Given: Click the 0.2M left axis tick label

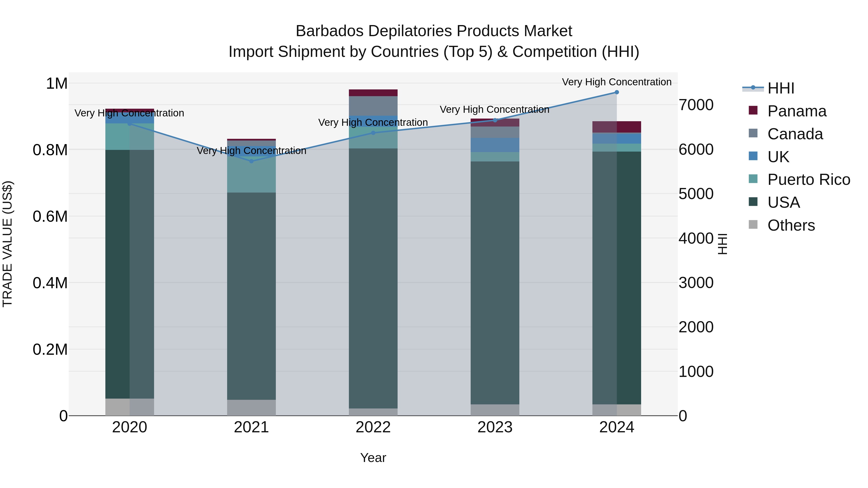Looking at the screenshot, I should (x=50, y=350).
